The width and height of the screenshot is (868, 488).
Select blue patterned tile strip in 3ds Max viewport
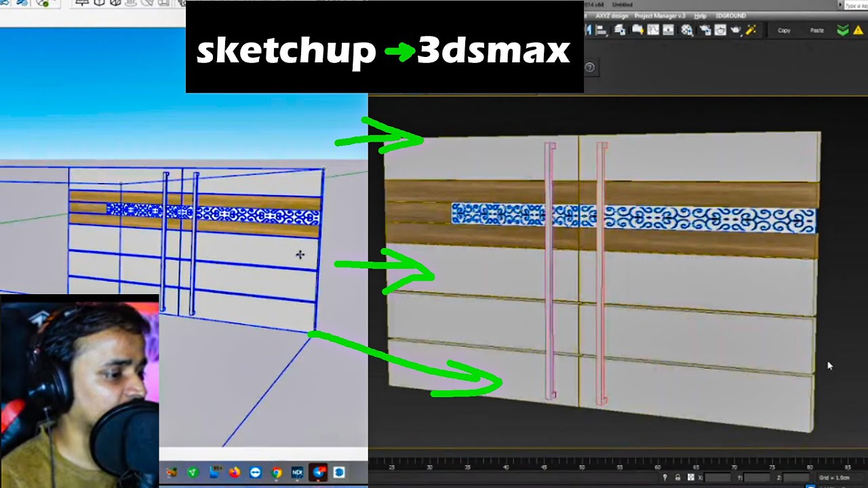coord(634,218)
